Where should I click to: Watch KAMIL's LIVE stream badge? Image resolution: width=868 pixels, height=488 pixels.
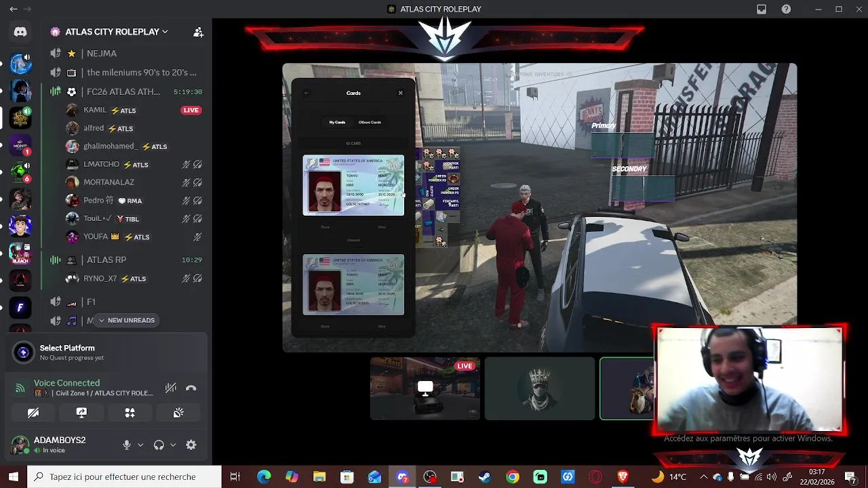[x=191, y=110]
